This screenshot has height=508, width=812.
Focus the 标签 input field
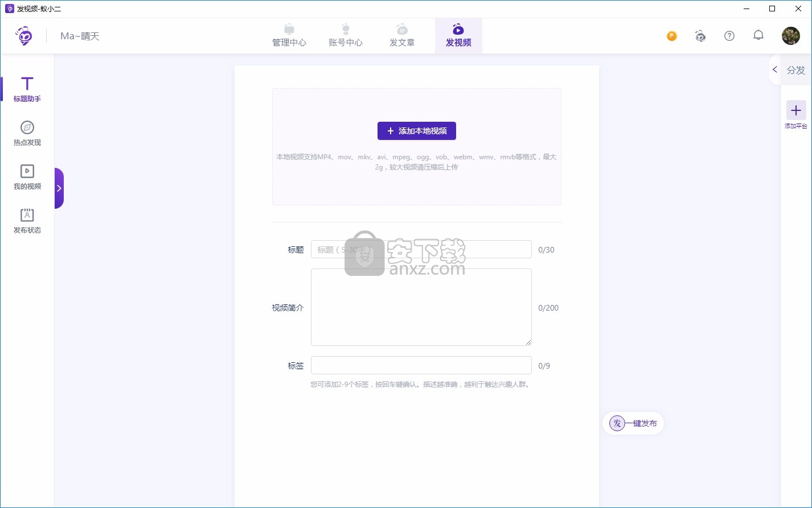coord(421,365)
